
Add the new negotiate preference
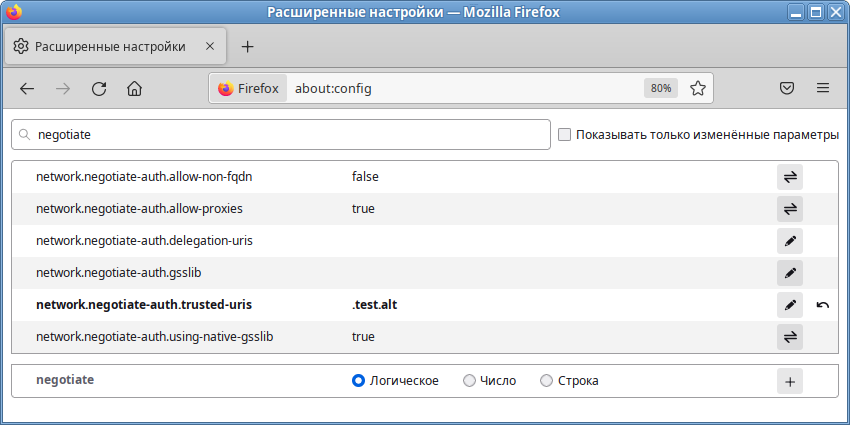coord(790,381)
